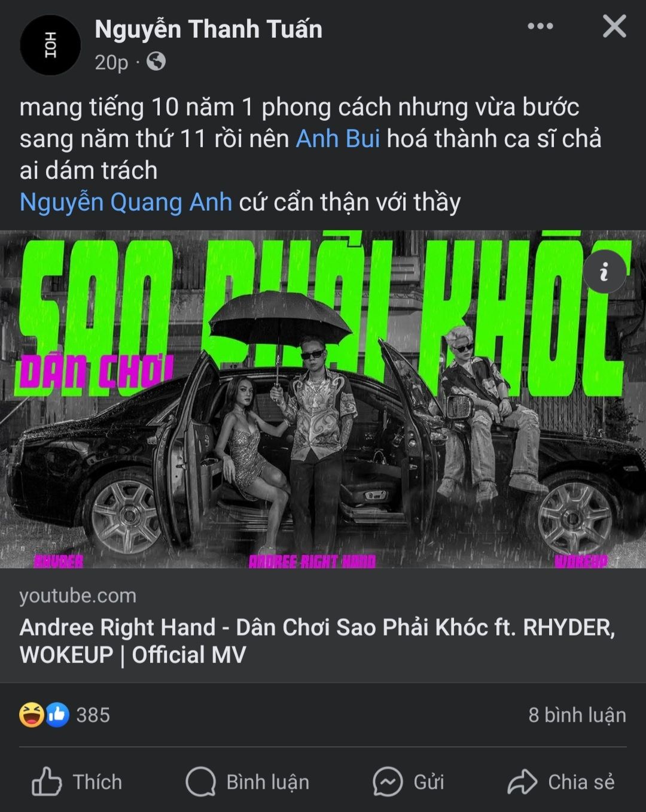Viewport: 646px width, 812px height.
Task: Click the youtube.com source label
Action: pyautogui.click(x=78, y=595)
